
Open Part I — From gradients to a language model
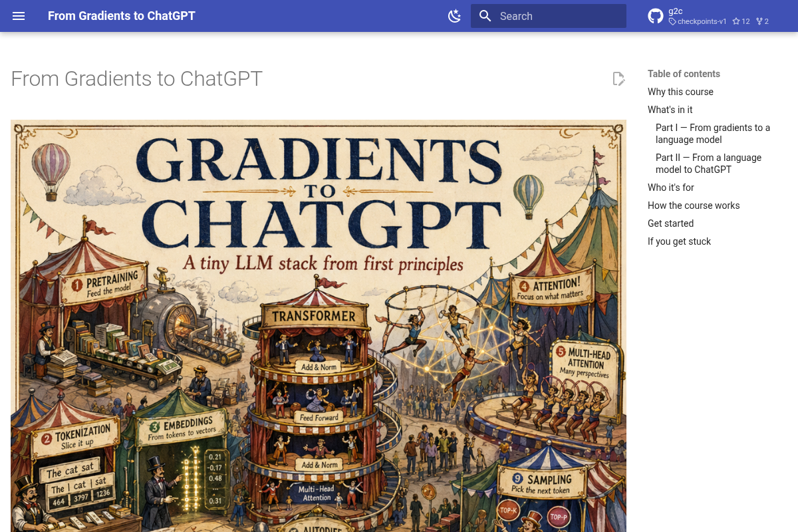point(713,134)
